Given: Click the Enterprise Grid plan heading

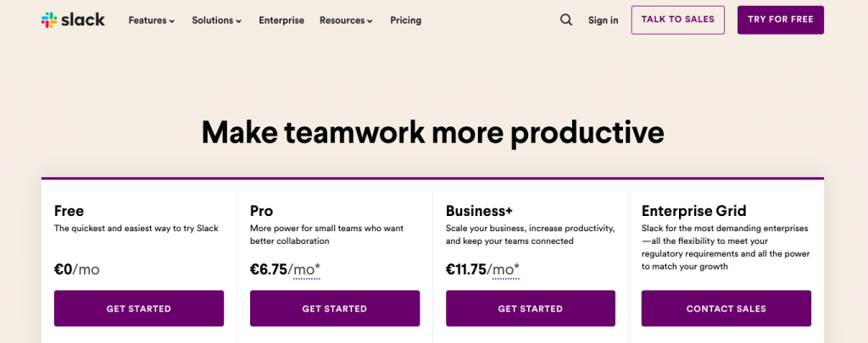Looking at the screenshot, I should [x=693, y=211].
